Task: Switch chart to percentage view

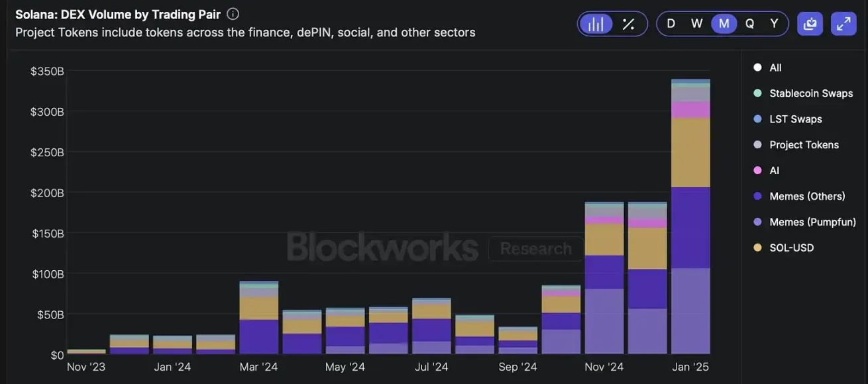Action: click(628, 24)
